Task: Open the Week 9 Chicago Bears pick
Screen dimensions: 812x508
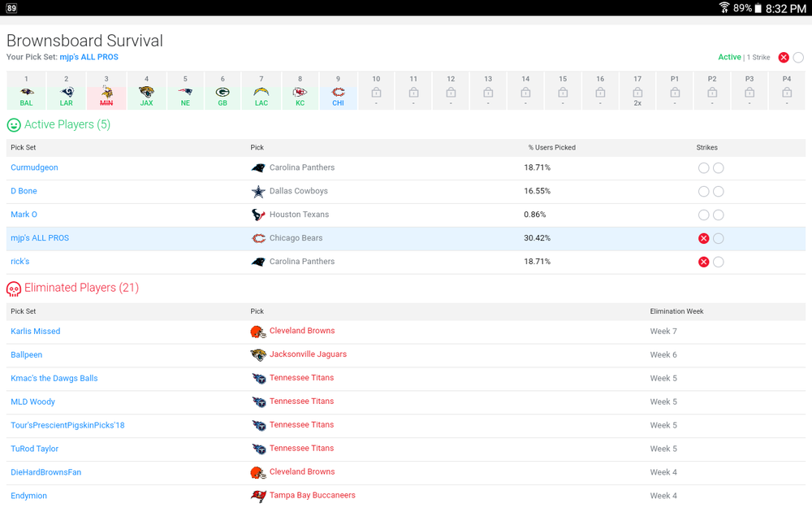Action: pos(338,91)
